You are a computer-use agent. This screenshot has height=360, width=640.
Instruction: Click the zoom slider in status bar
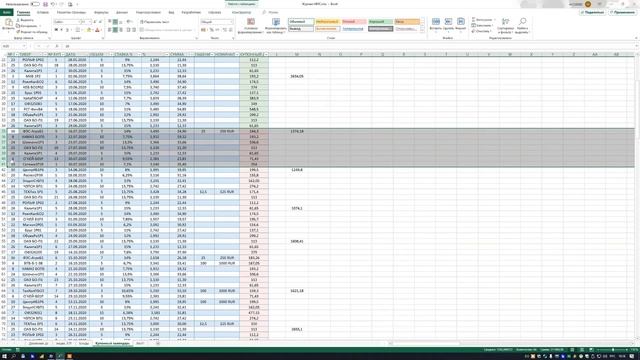click(613, 350)
